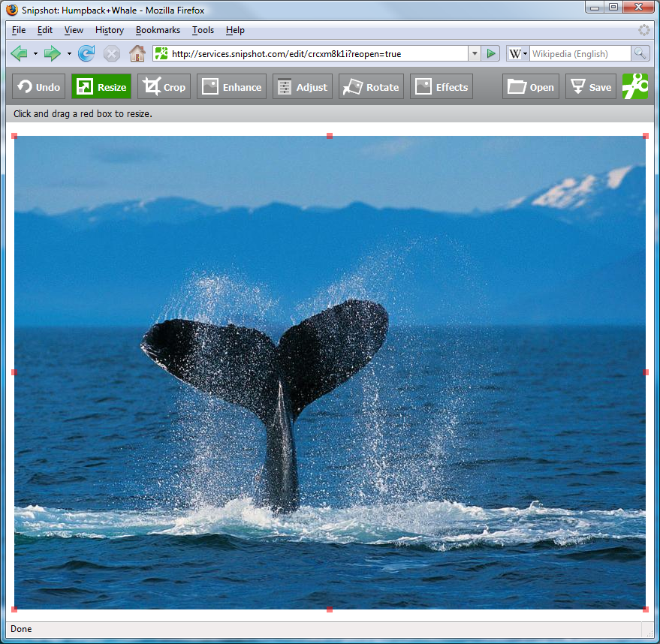Click the Wikipedia search input field
This screenshot has width=660, height=644.
[x=580, y=53]
